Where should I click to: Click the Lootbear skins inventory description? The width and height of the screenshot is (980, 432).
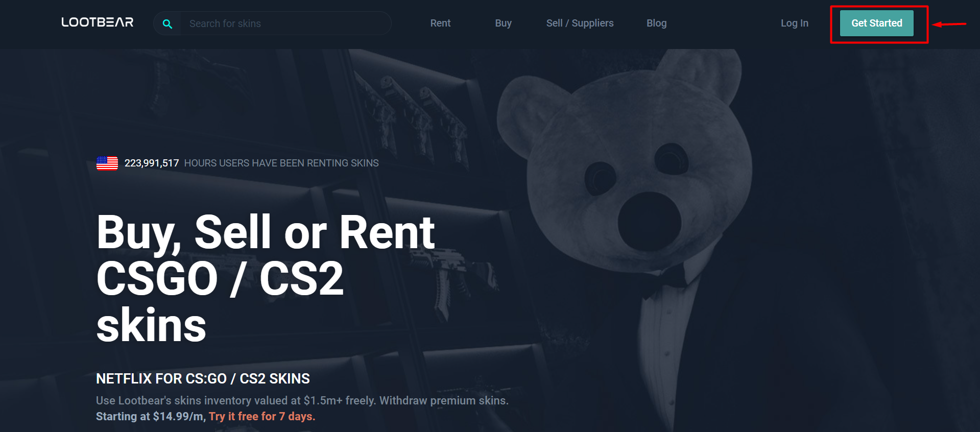coord(302,400)
